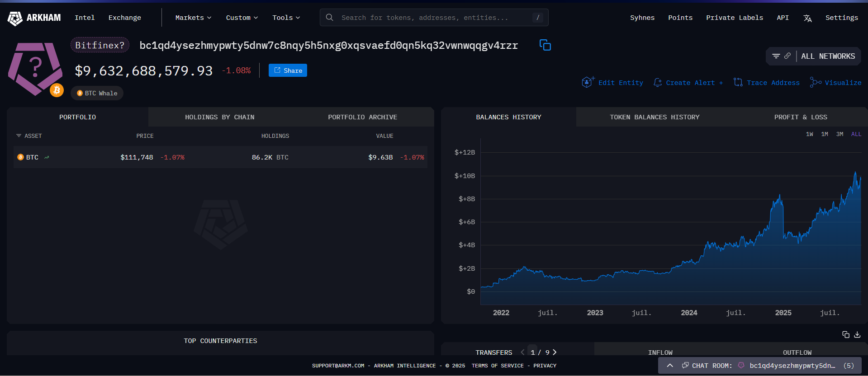Click the Edit Entity link

point(621,83)
